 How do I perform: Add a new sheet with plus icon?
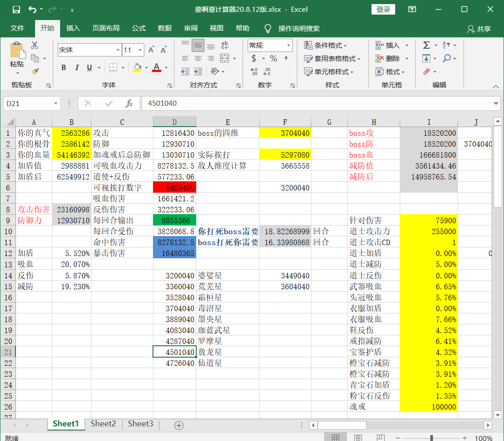[179, 425]
